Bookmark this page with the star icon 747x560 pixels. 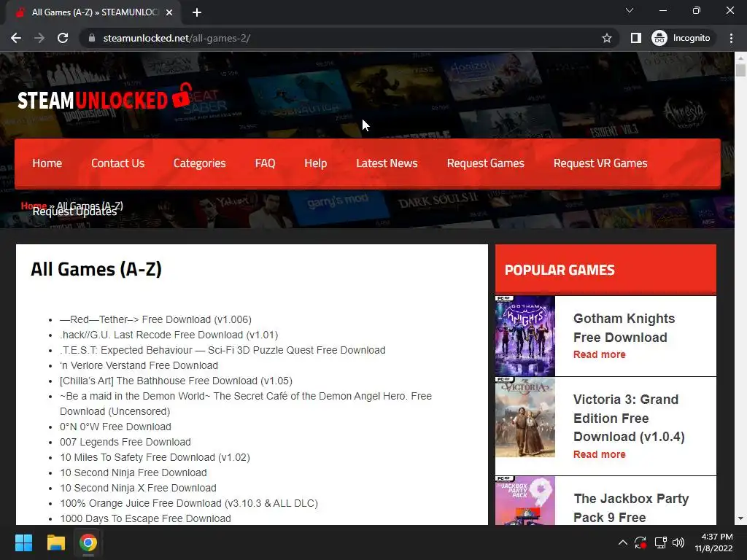click(x=606, y=38)
